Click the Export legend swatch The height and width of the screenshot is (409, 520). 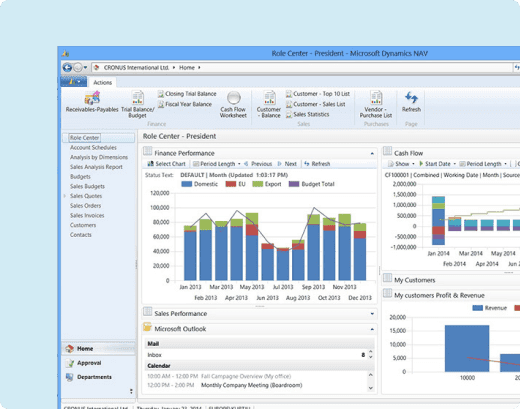tap(258, 184)
